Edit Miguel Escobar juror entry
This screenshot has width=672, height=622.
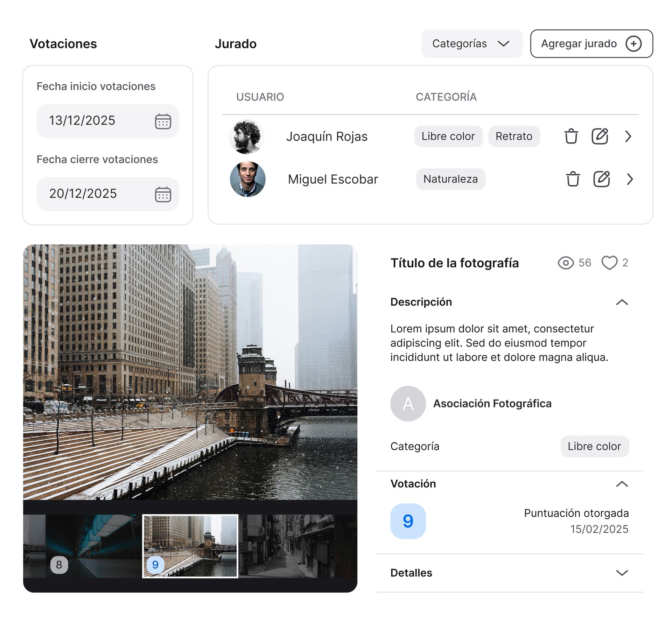pos(601,179)
